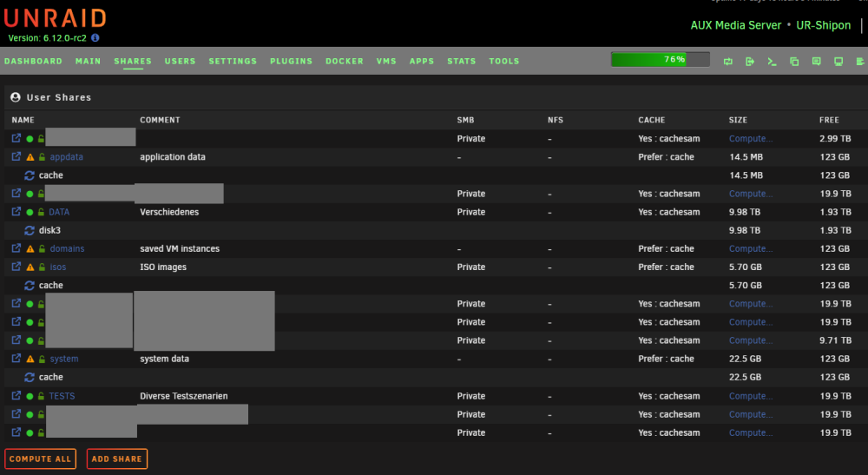
Task: Click the browse icon for the TESTS share
Action: (x=16, y=396)
